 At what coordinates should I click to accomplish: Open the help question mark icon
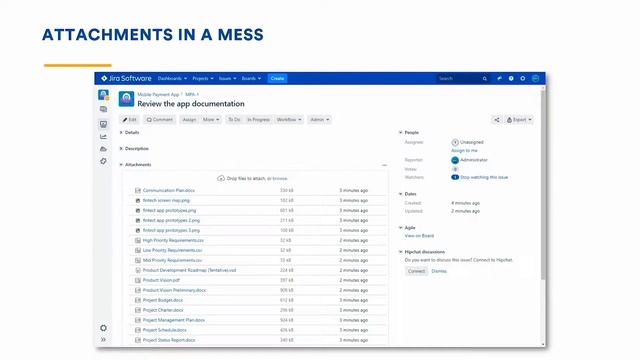coord(511,78)
